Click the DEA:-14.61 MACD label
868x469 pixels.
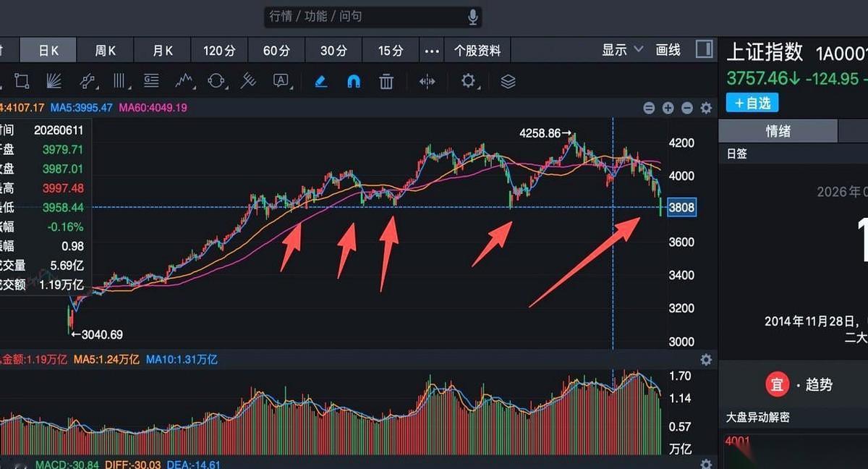pos(193,465)
